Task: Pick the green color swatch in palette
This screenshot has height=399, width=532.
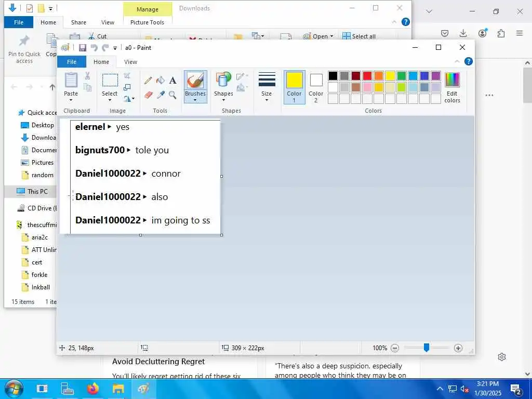Action: (x=402, y=76)
